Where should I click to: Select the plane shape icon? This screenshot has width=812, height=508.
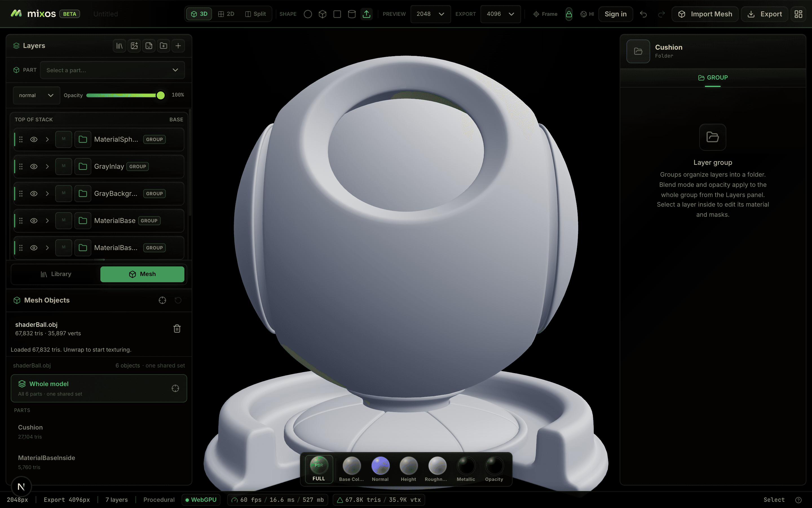pos(337,14)
